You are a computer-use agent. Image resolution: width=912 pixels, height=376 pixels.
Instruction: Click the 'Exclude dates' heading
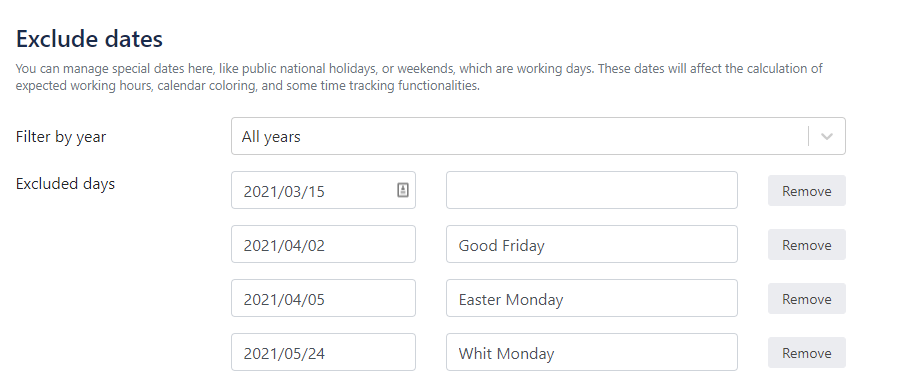tap(89, 39)
